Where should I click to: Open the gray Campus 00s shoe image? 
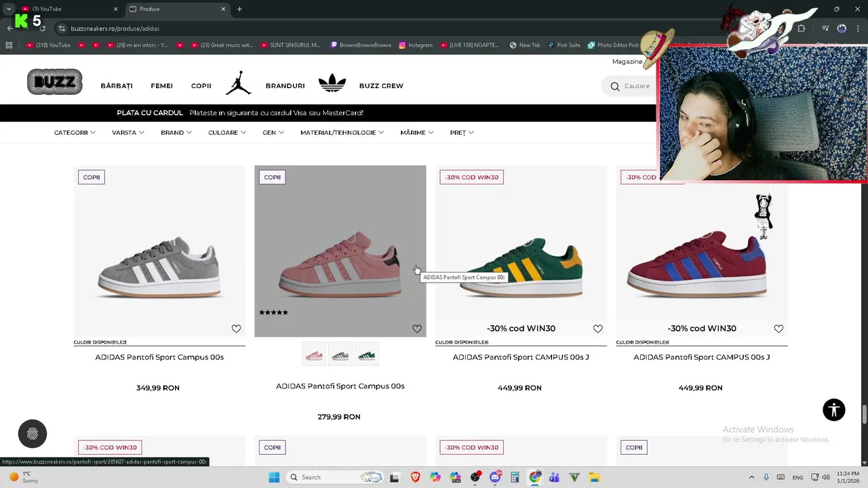pos(159,251)
